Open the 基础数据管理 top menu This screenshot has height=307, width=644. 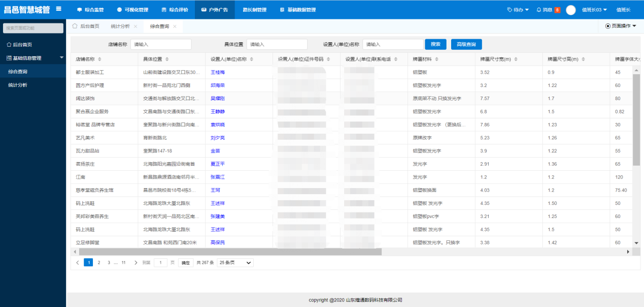pyautogui.click(x=298, y=10)
